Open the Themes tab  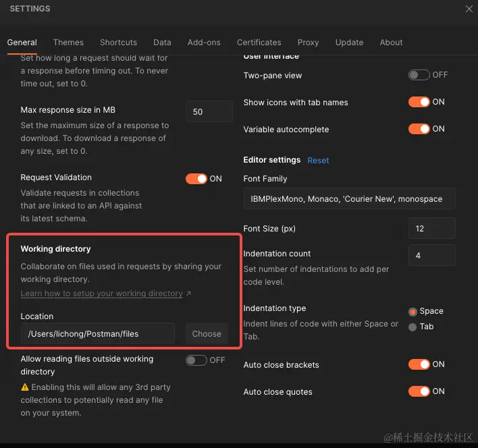[x=68, y=43]
